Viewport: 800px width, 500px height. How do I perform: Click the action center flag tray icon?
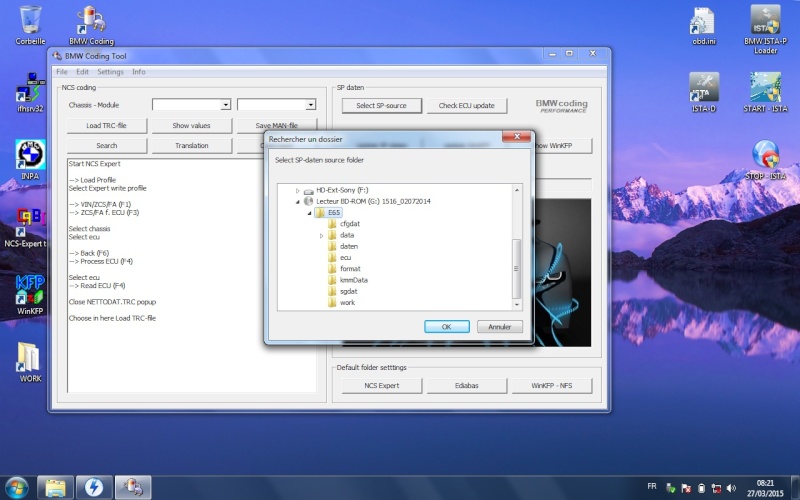point(686,488)
